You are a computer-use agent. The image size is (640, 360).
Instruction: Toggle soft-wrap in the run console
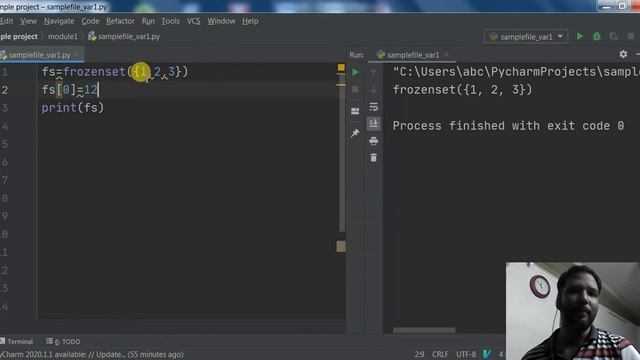373,107
